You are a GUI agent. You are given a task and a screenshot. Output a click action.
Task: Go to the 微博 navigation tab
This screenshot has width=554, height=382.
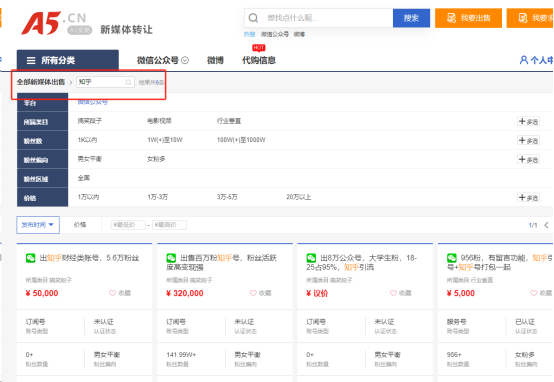pyautogui.click(x=215, y=60)
